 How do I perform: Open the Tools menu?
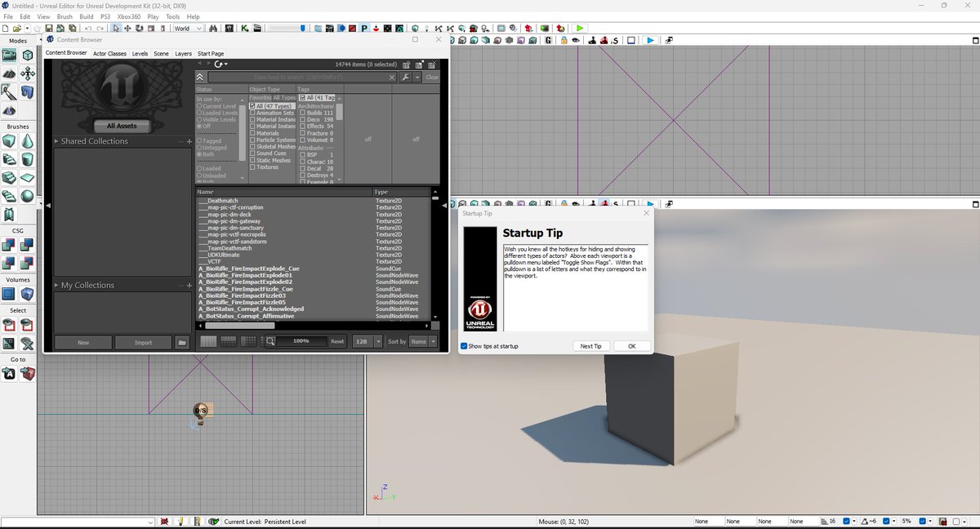pyautogui.click(x=173, y=16)
